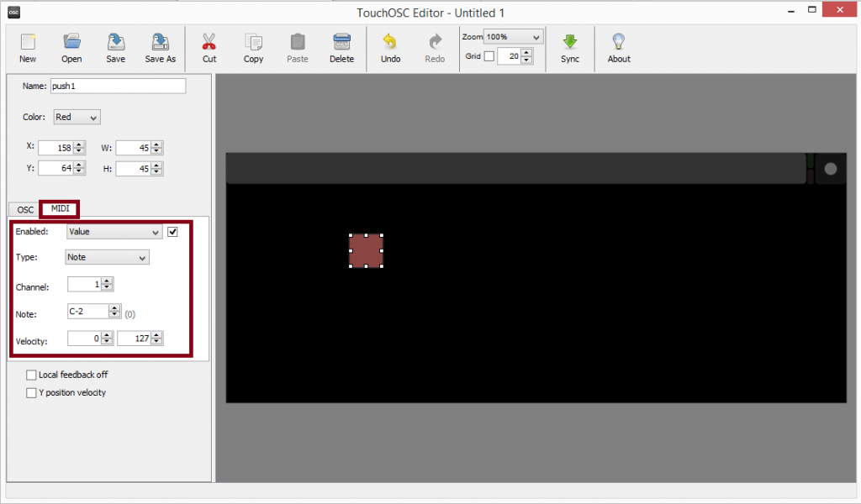Open the Color dropdown showing Red
The height and width of the screenshot is (504, 861).
(x=77, y=117)
